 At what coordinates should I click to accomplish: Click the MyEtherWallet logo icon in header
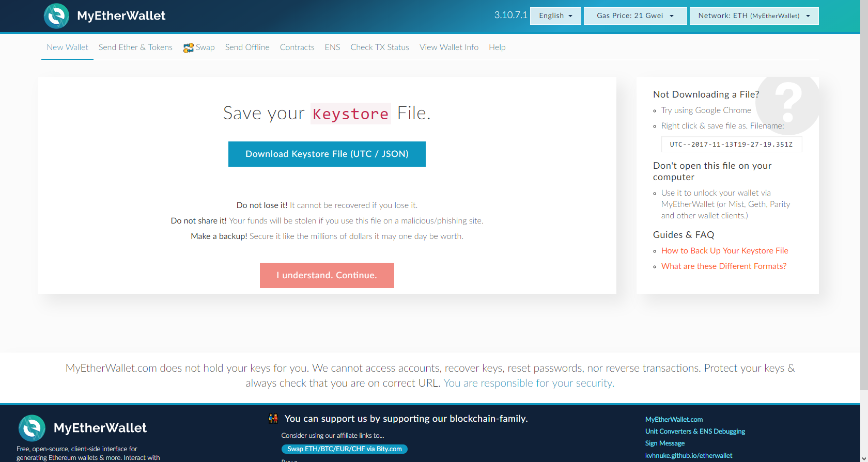pyautogui.click(x=56, y=16)
